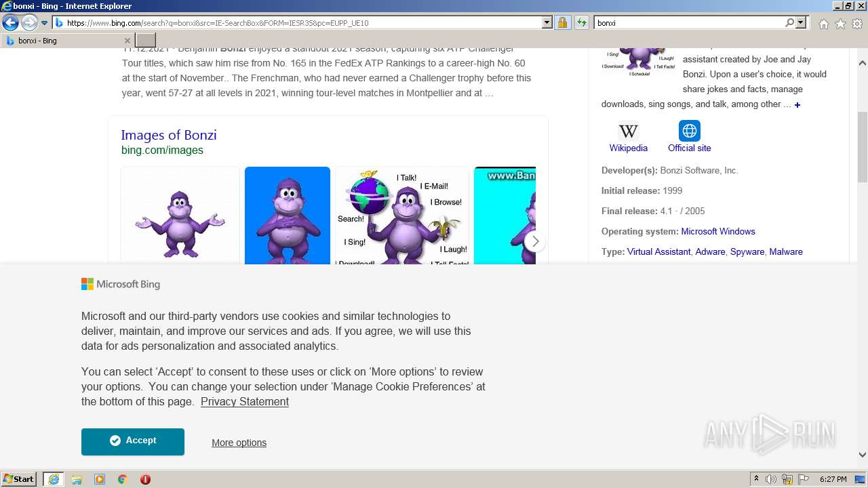Open the Wikipedia text link

(x=629, y=148)
